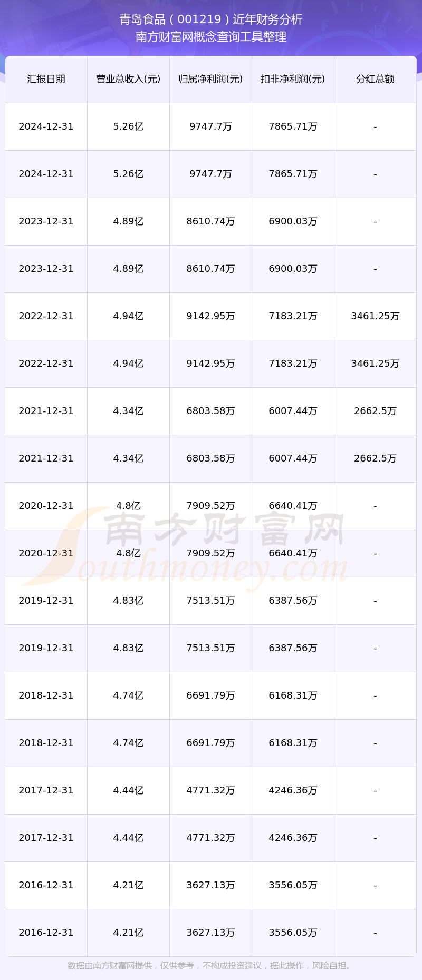Click 5.26亿 in the second 2024-12-31 row
The image size is (422, 980).
point(128,174)
